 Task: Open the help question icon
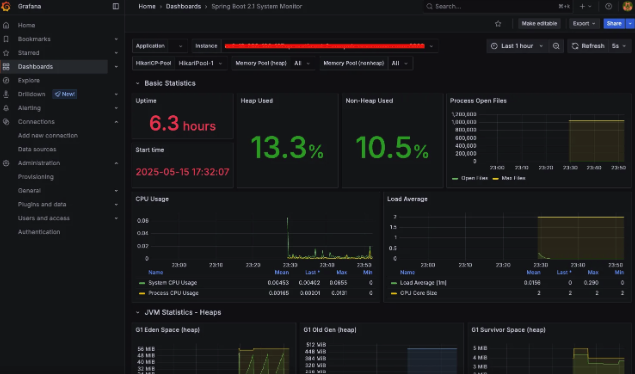[608, 6]
